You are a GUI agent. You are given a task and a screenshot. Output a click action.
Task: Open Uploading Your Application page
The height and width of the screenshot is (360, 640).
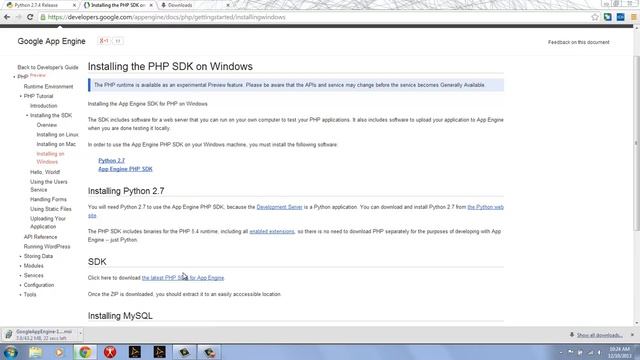[x=48, y=222]
